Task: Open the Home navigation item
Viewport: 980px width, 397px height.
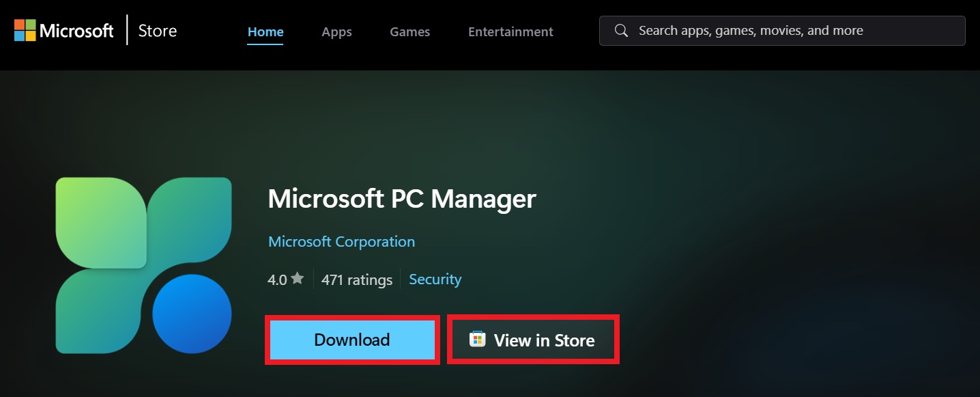Action: (x=265, y=31)
